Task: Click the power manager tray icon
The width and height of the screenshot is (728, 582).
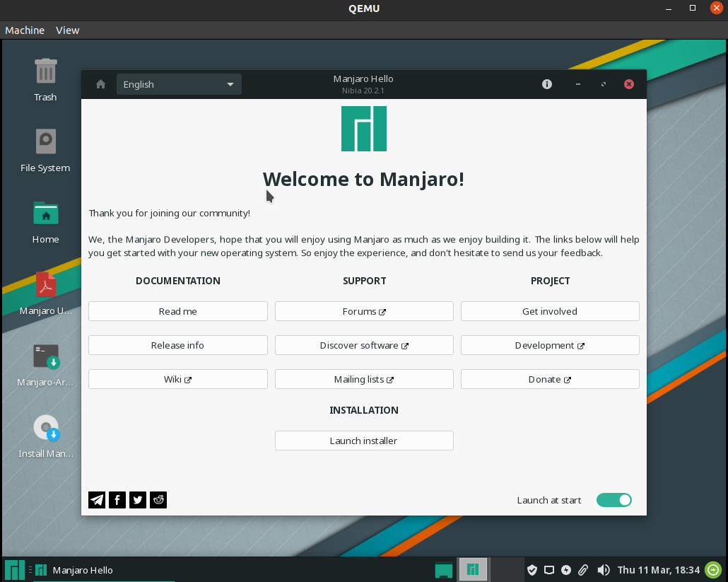Action: point(565,569)
